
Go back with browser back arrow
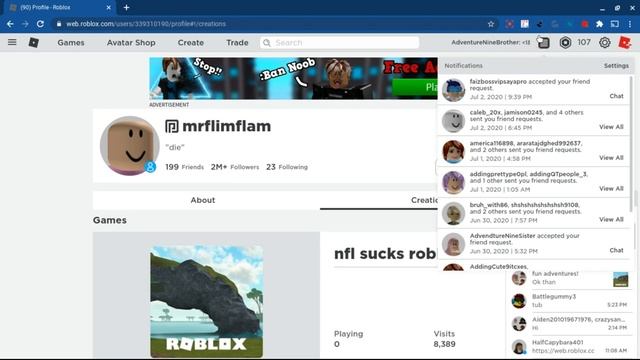[10, 24]
